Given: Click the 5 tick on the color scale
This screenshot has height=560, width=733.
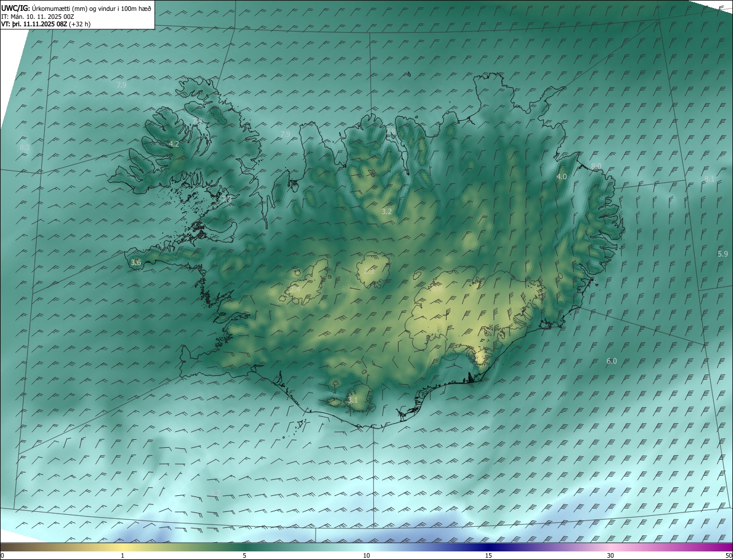Looking at the screenshot, I should [245, 556].
